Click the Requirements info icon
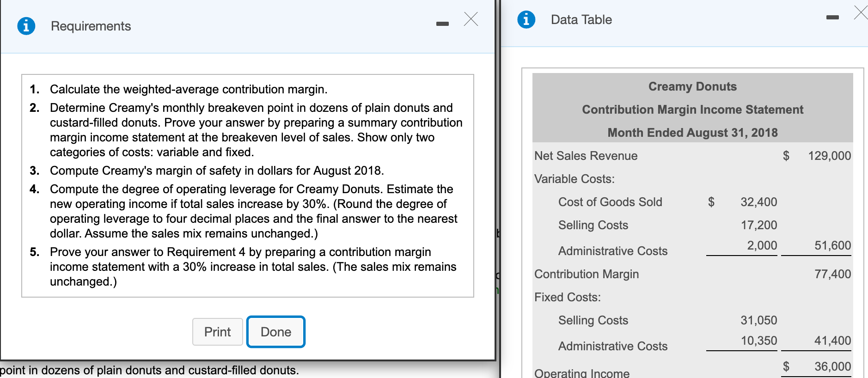This screenshot has width=868, height=378. pyautogui.click(x=26, y=26)
